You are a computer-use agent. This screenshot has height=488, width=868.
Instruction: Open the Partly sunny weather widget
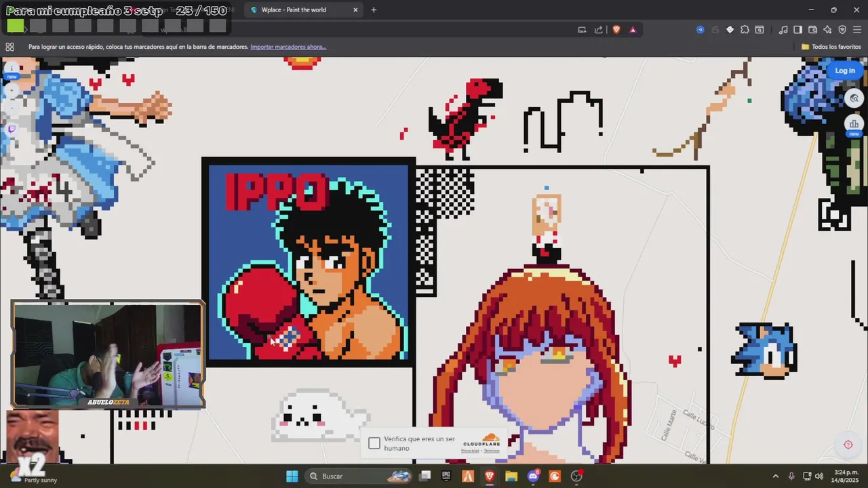[x=34, y=476]
